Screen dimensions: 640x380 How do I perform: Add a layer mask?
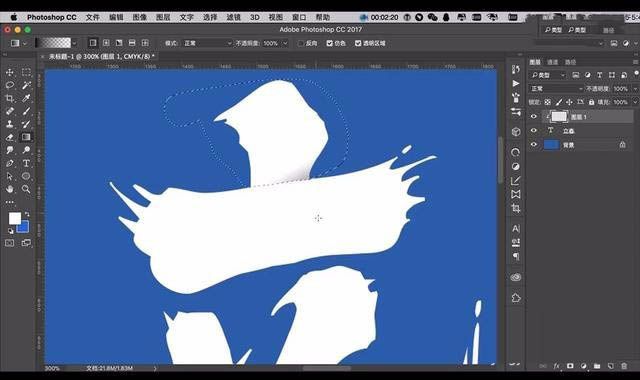[570, 366]
